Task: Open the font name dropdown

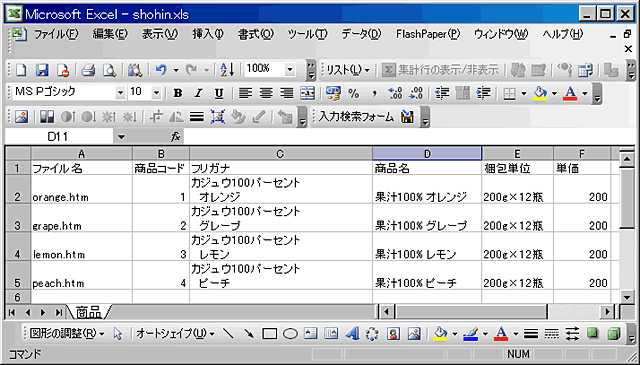Action: (x=120, y=93)
